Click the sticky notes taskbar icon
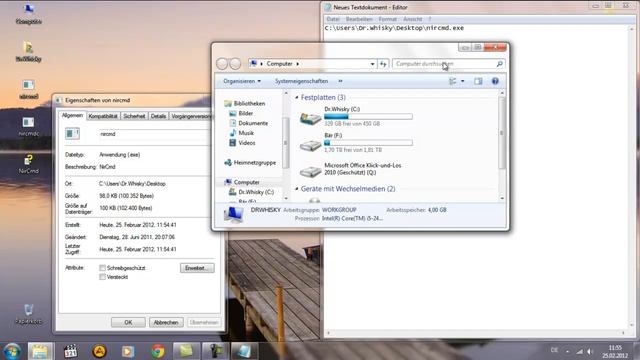Screen dimensions: 640x360 tap(186, 351)
